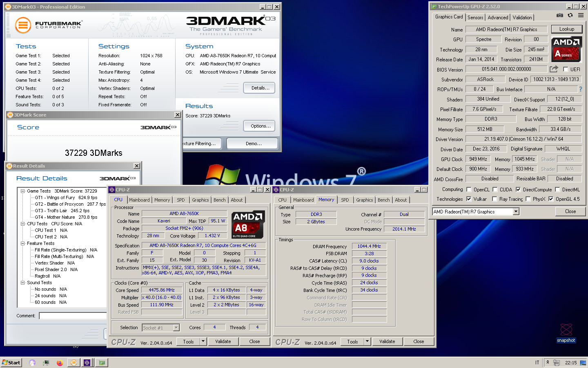
Task: Toggle the PhysX checkbox
Action: coord(528,199)
